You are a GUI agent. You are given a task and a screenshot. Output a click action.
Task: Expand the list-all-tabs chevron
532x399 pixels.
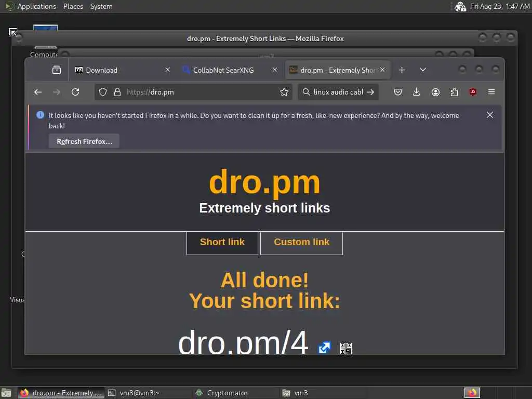point(423,70)
